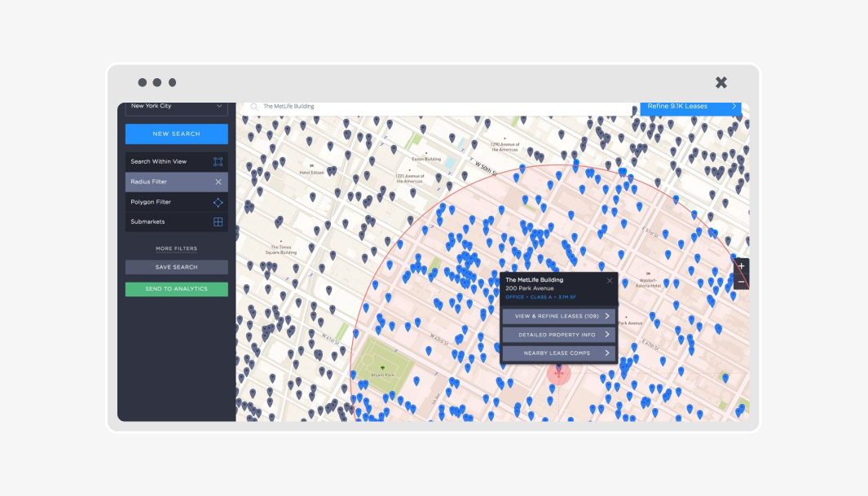Click the Waldorf-Astoria Hotel map label
The height and width of the screenshot is (496, 868).
[x=648, y=283]
